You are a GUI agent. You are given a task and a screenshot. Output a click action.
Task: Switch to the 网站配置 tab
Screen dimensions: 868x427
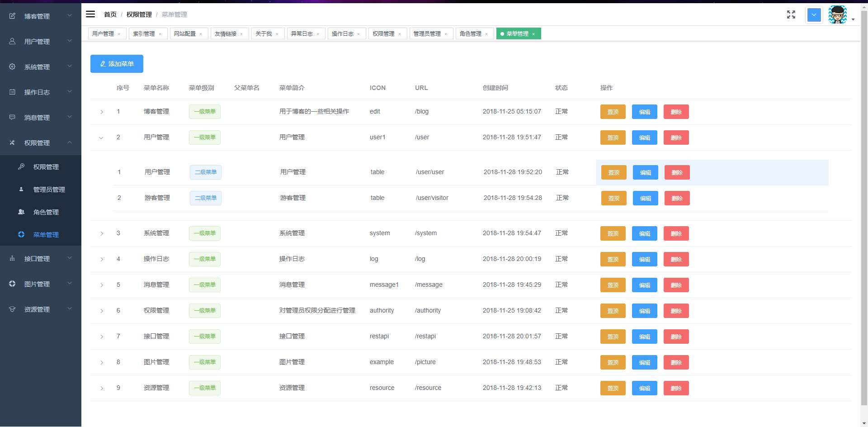click(185, 34)
